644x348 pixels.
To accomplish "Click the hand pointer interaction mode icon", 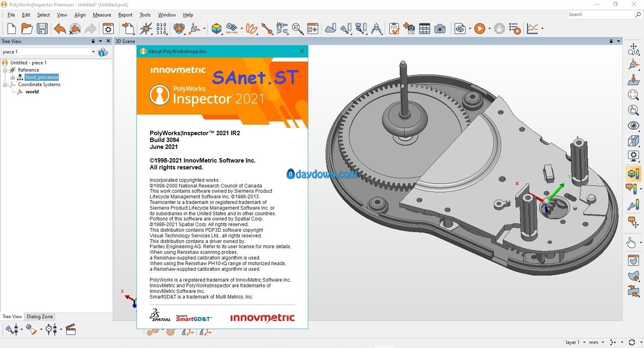I will (x=631, y=243).
